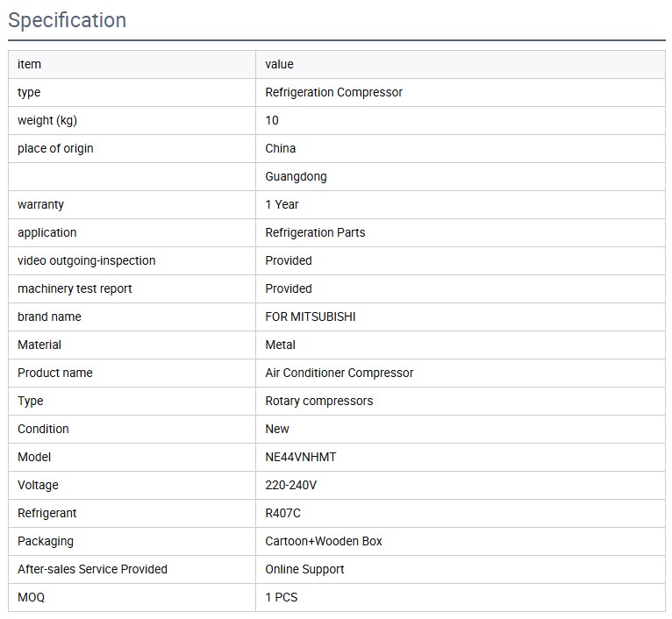Click the 'item' header cell

(x=29, y=64)
